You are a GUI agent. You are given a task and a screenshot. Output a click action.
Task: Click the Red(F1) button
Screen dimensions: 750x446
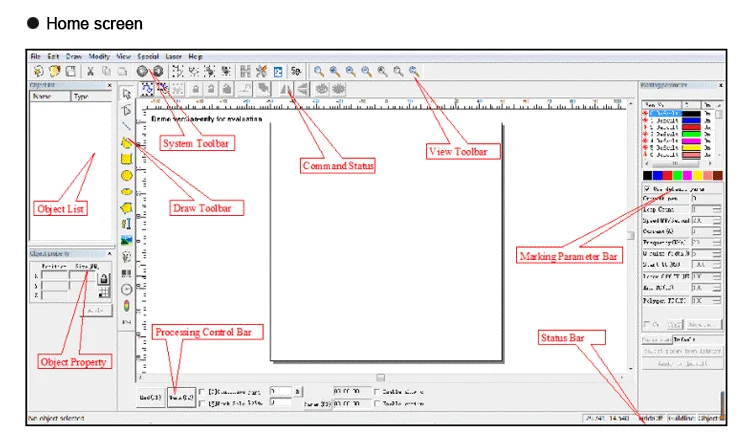(151, 397)
